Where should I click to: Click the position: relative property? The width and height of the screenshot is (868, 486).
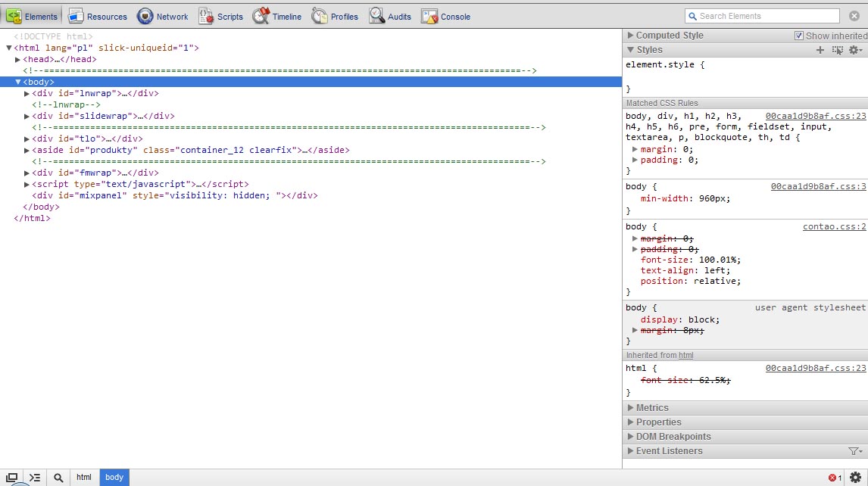pyautogui.click(x=690, y=281)
